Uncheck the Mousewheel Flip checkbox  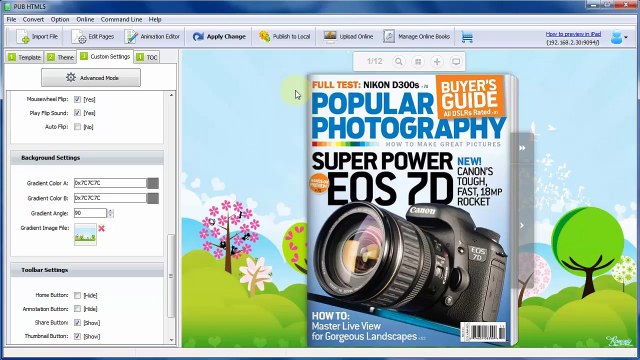pyautogui.click(x=78, y=99)
